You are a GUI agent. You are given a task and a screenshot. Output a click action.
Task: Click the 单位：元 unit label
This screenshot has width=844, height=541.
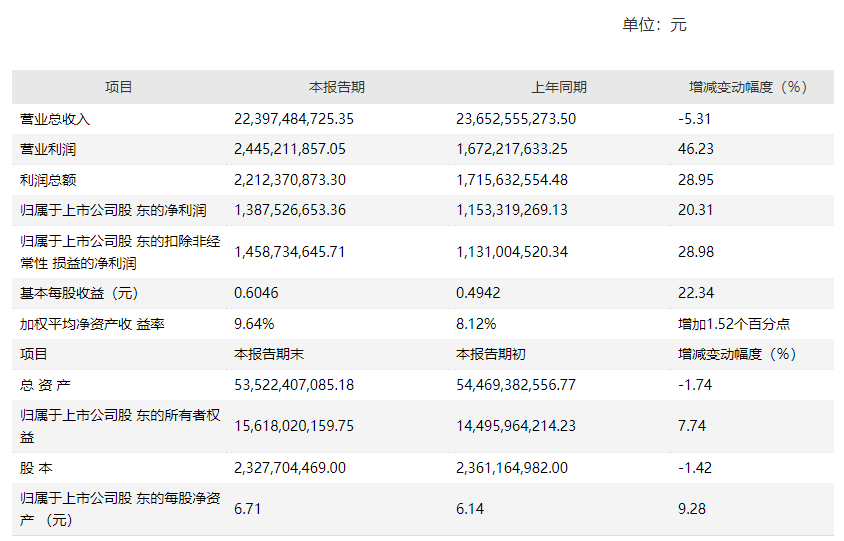pyautogui.click(x=654, y=25)
